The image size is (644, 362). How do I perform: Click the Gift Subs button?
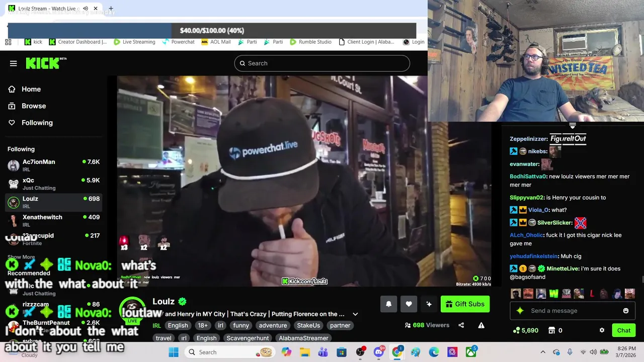tap(465, 304)
